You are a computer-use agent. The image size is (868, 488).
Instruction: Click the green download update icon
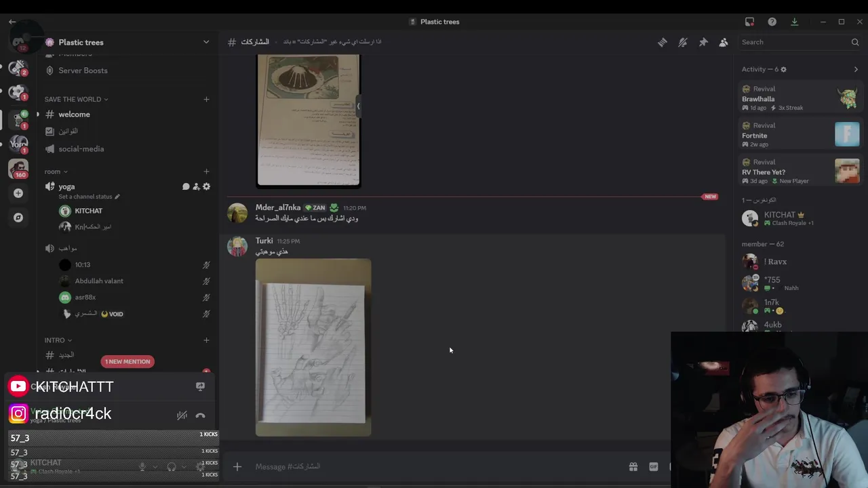(x=794, y=22)
